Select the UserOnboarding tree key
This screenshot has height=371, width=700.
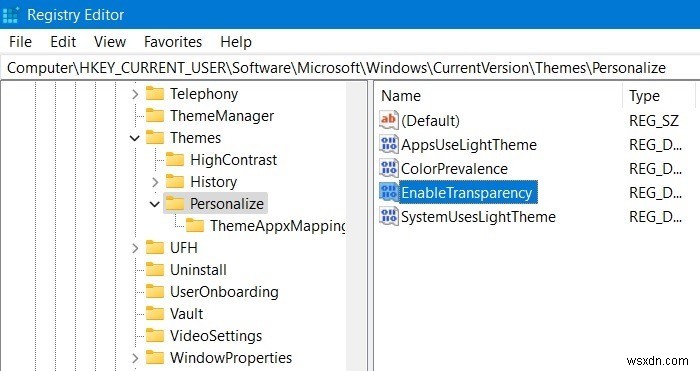click(x=224, y=292)
